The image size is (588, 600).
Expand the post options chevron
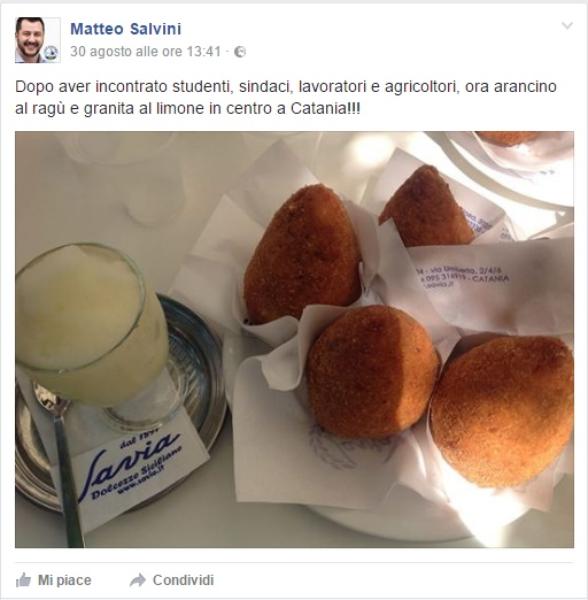pyautogui.click(x=567, y=26)
